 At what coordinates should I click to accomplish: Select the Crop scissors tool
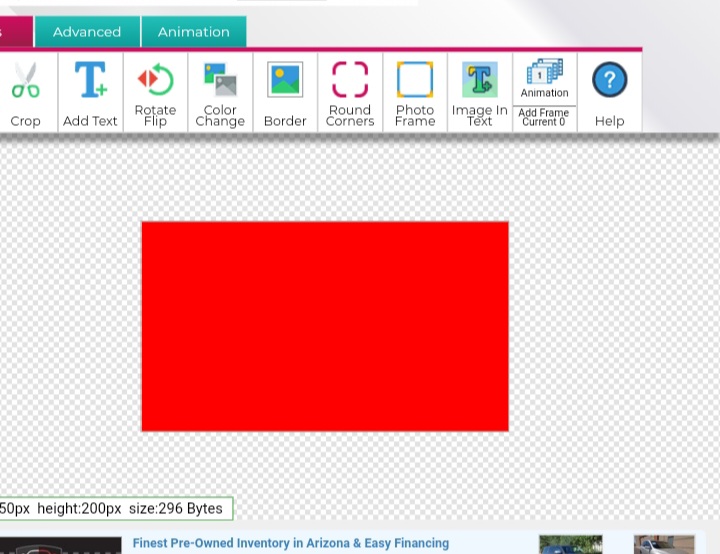[25, 93]
